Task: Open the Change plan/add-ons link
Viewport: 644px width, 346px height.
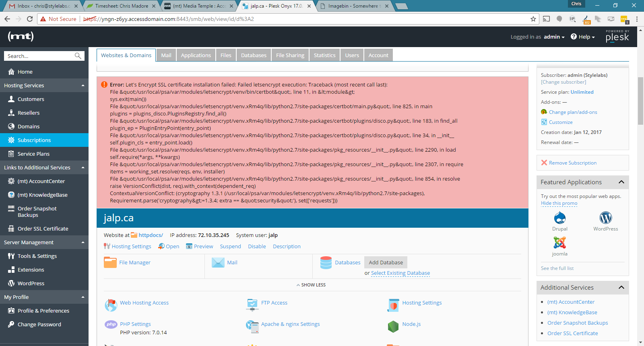Action: pyautogui.click(x=573, y=112)
